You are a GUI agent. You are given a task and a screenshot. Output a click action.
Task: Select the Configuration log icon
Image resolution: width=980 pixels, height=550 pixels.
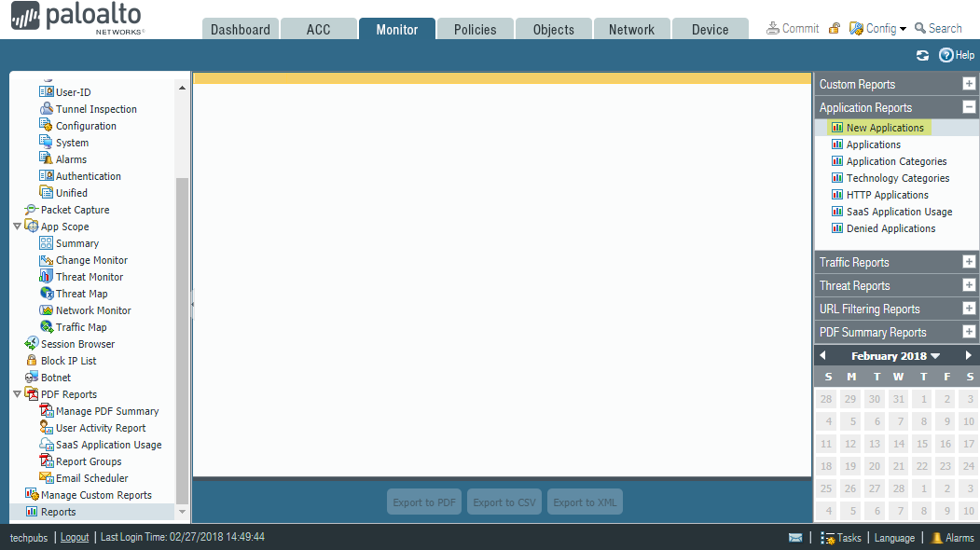(47, 125)
